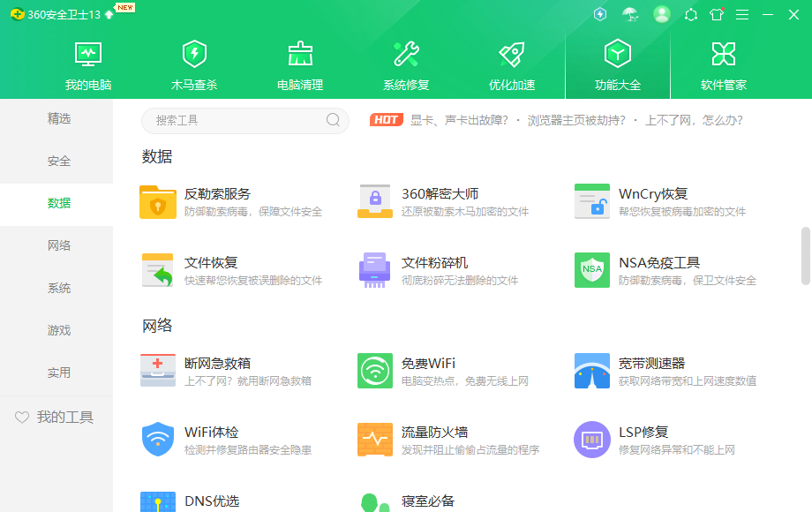Open 我的电脑 monitor icon
This screenshot has height=512, width=812.
pyautogui.click(x=88, y=54)
